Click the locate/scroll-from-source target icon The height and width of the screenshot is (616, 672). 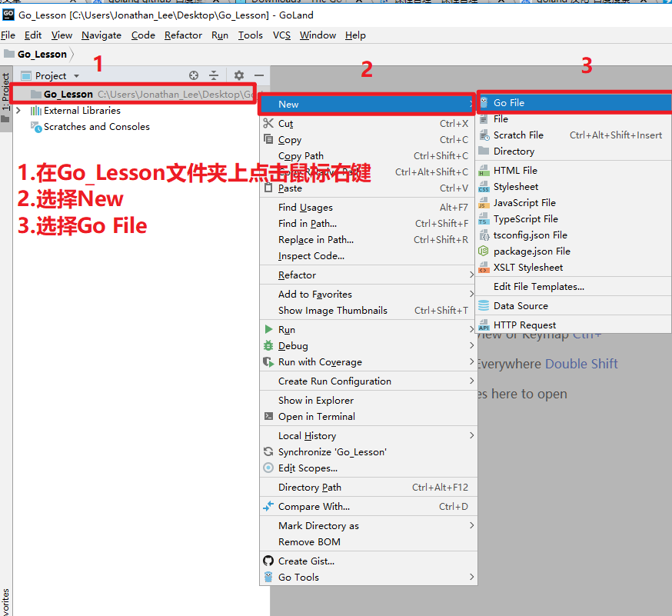tap(194, 75)
